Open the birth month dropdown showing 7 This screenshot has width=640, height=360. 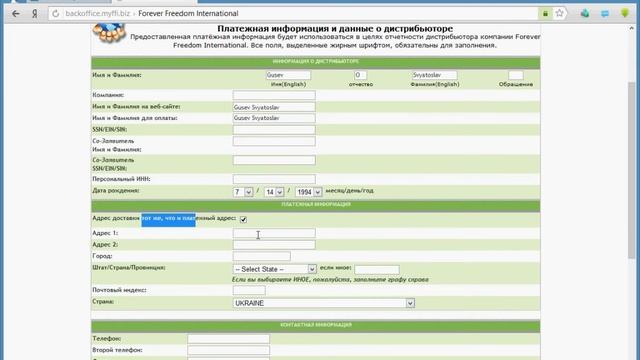click(x=243, y=192)
